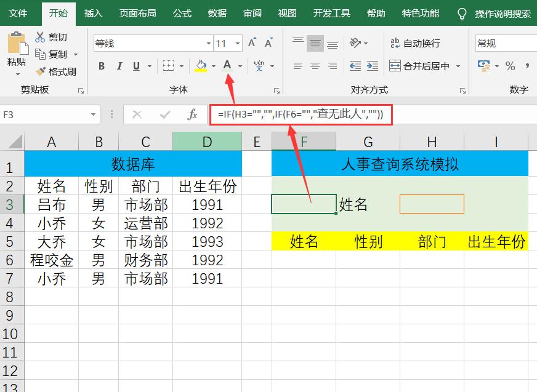Apply the yellow fill color icon
The height and width of the screenshot is (392, 537).
[x=201, y=66]
